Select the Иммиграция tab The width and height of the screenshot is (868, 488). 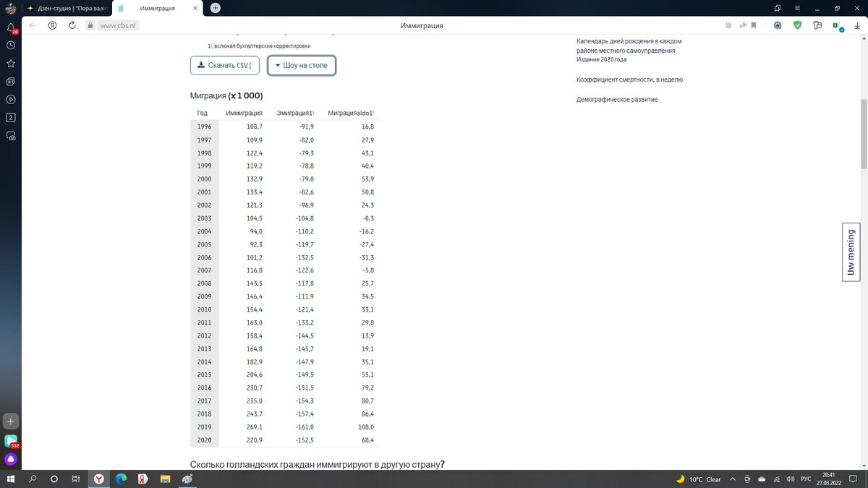click(x=156, y=7)
